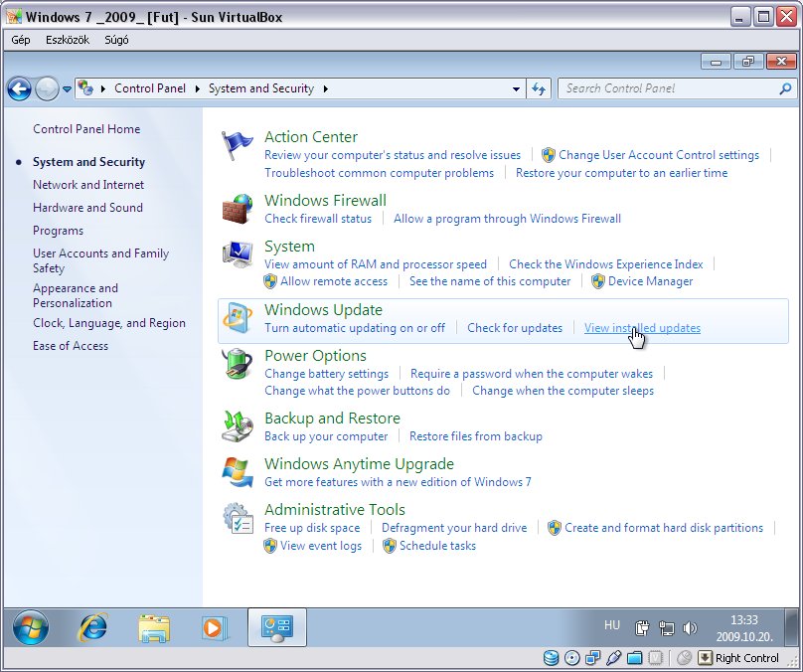Open Change User Account Control settings
The height and width of the screenshot is (672, 803).
[x=659, y=155]
